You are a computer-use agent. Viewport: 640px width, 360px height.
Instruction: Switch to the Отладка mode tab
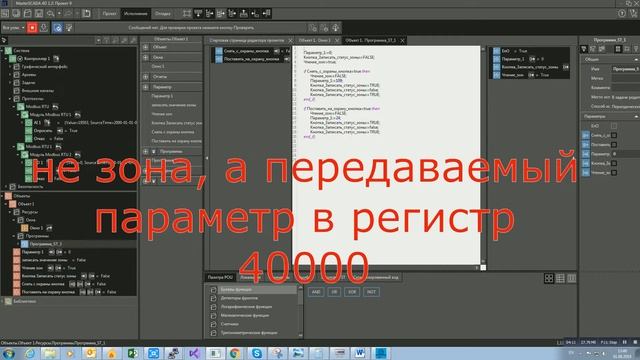coord(162,13)
